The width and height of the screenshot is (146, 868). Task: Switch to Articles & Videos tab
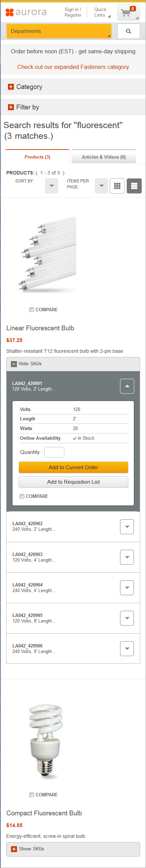pos(104,157)
